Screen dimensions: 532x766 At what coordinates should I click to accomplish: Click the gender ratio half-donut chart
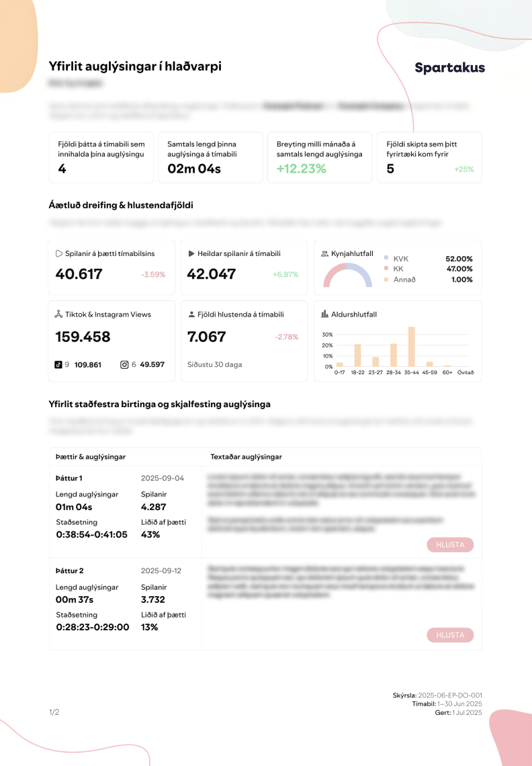point(347,277)
